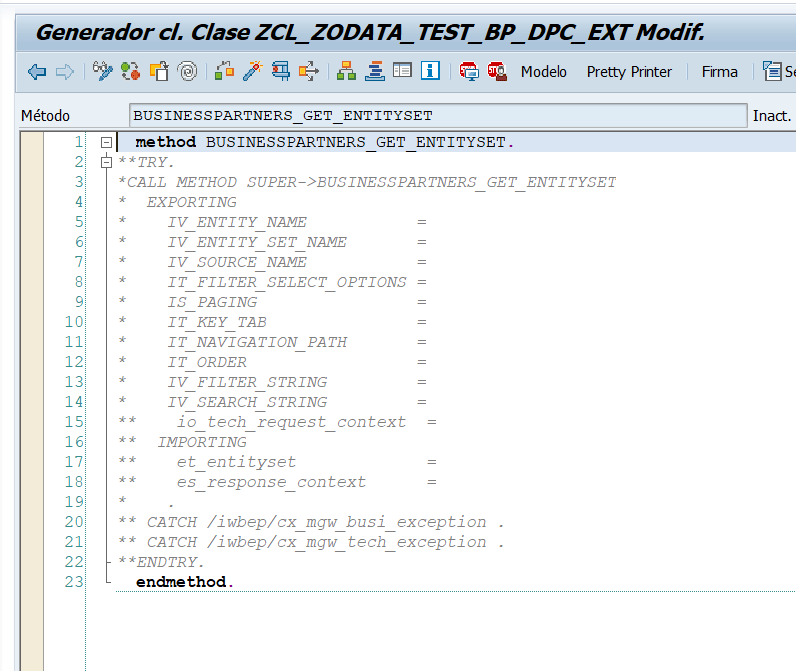Activate the class using the wand icon
Viewport: 796px width, 671px height.
pyautogui.click(x=252, y=72)
